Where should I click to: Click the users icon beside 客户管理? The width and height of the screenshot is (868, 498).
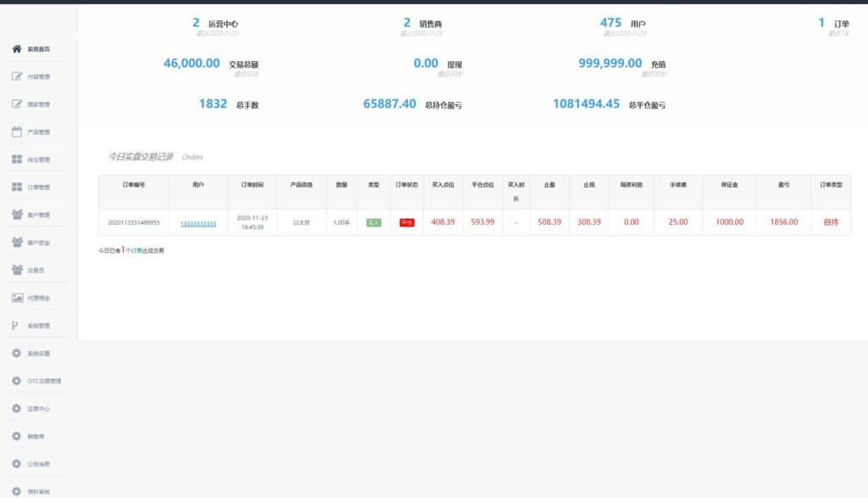pos(17,215)
